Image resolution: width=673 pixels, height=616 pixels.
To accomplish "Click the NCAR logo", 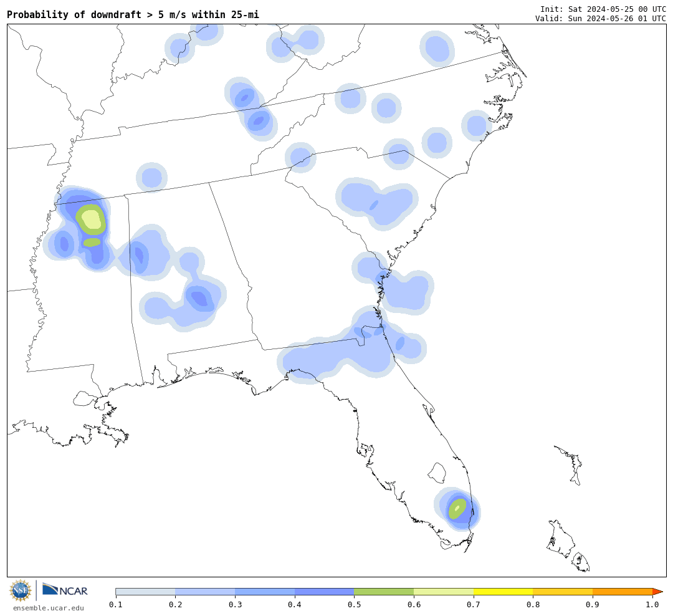I will (x=65, y=590).
